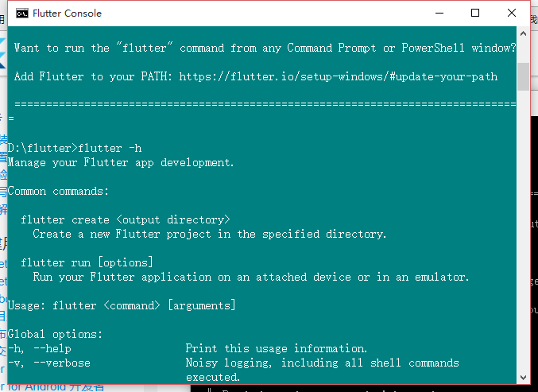Maximize the Flutter Console window
Screen dimensions: 538x392
tap(475, 13)
